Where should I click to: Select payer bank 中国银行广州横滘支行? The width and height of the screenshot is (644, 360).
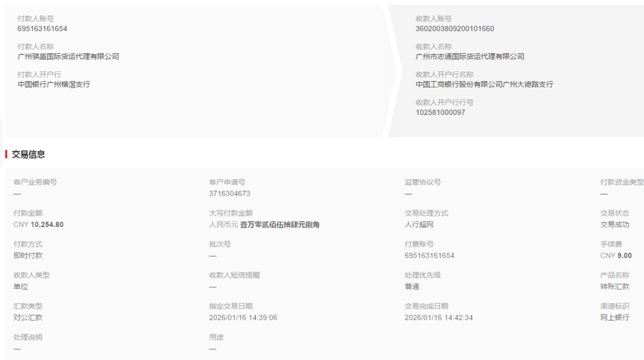[x=53, y=84]
